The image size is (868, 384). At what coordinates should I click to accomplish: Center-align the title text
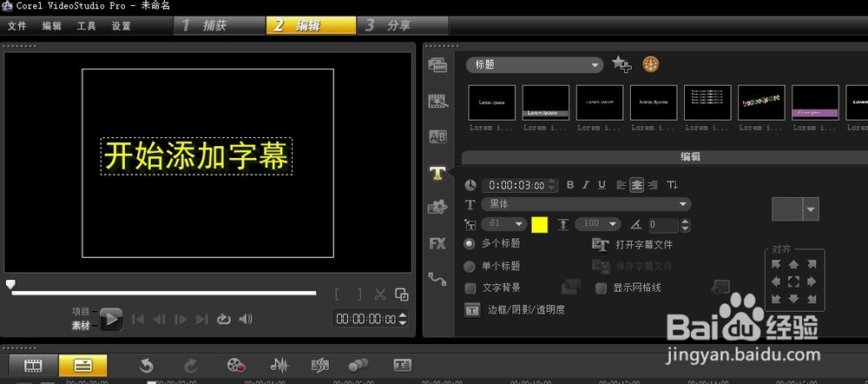click(636, 185)
